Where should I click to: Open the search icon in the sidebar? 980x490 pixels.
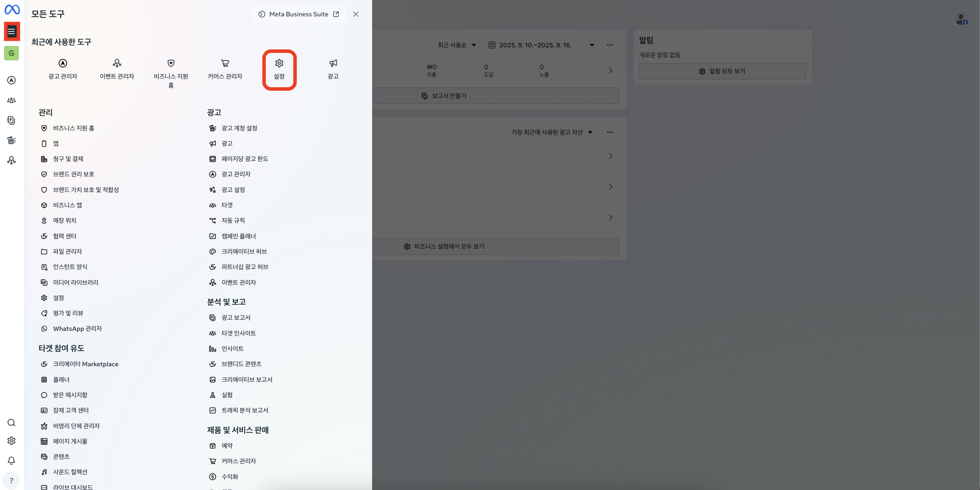click(11, 423)
